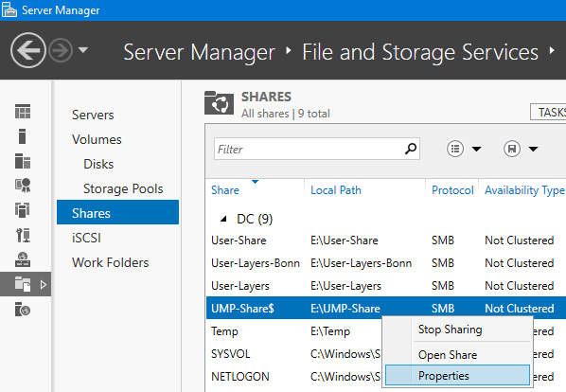Sort by Protocol column header
This screenshot has width=566, height=392.
pos(452,190)
